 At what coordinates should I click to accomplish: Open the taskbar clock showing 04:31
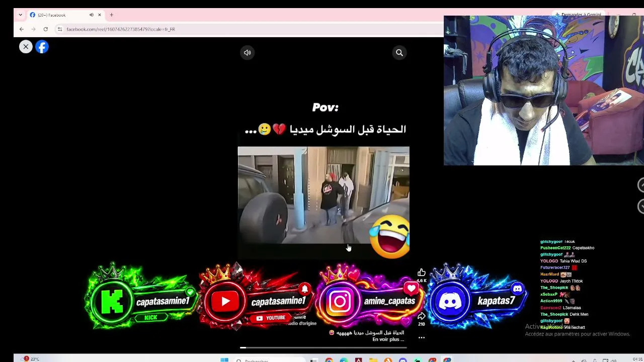637,359
